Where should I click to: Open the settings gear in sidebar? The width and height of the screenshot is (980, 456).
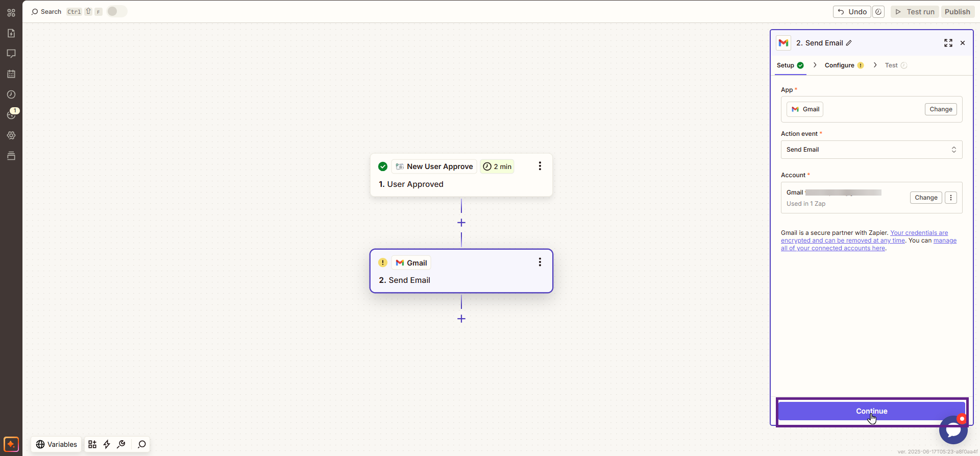click(11, 135)
